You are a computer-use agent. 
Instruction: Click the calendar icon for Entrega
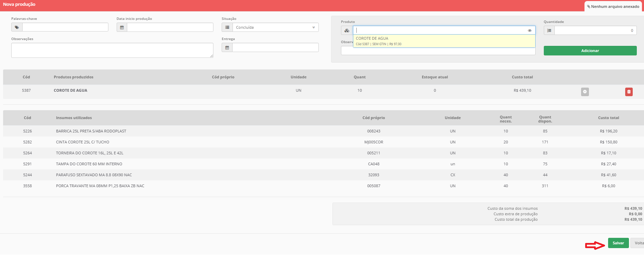pyautogui.click(x=227, y=48)
